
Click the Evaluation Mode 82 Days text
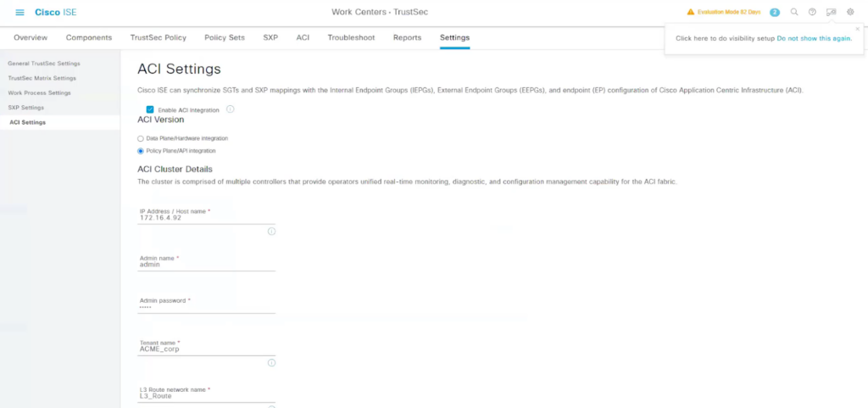[728, 12]
